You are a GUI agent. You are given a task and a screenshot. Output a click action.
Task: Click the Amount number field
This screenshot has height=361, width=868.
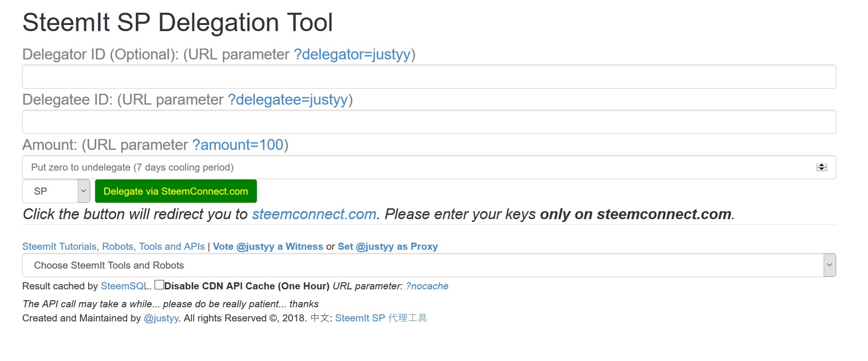415,167
